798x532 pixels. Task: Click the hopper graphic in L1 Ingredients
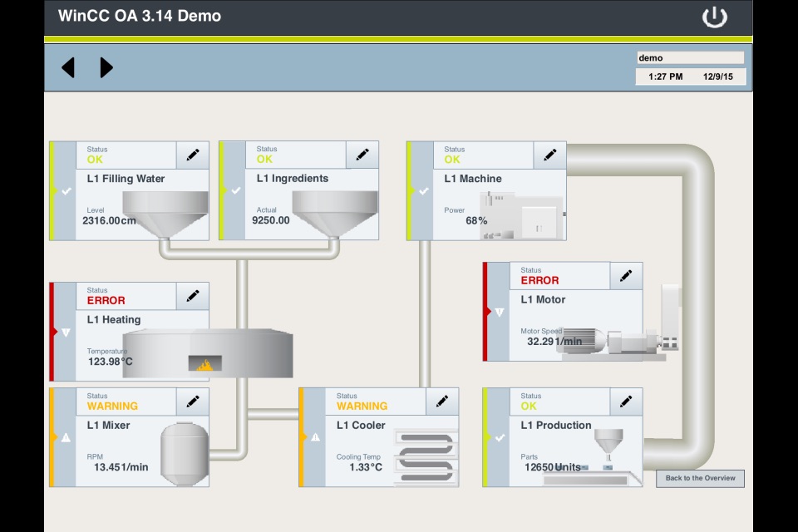tap(335, 214)
